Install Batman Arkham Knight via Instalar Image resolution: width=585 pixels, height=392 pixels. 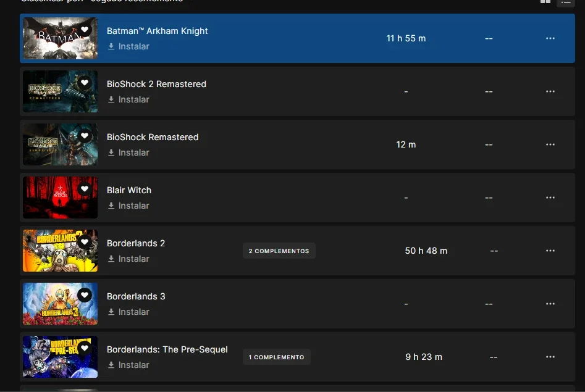pyautogui.click(x=128, y=46)
